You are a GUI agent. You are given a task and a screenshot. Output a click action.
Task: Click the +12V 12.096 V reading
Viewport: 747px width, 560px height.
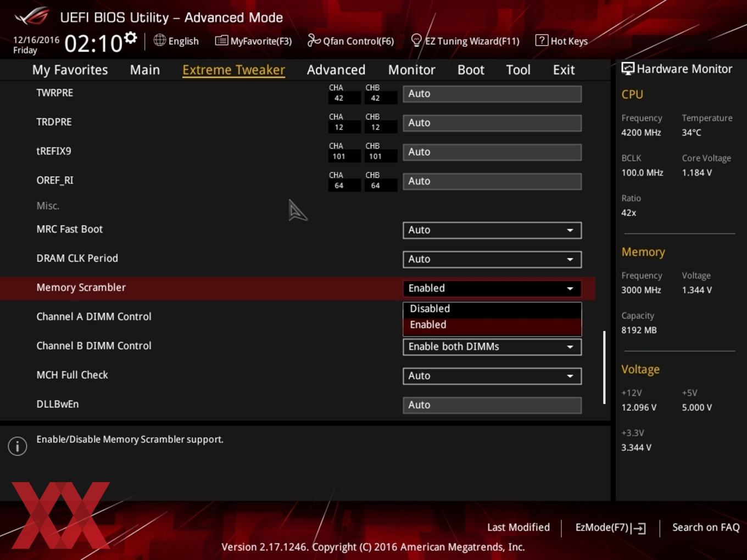(x=639, y=407)
